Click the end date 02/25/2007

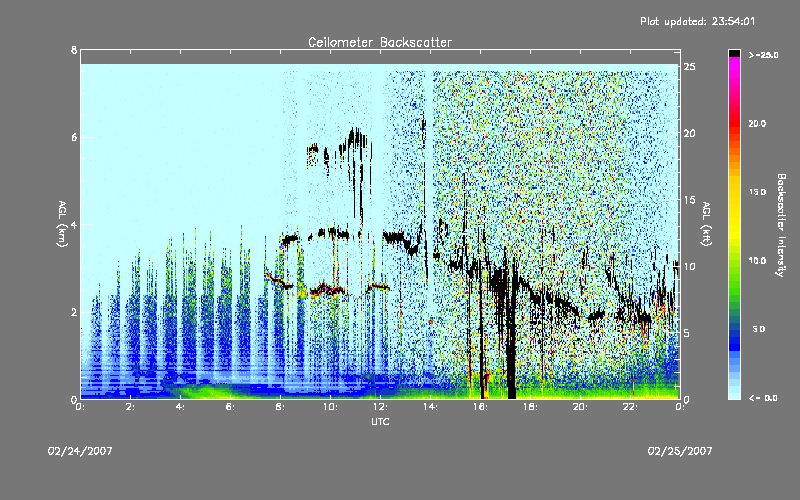pyautogui.click(x=680, y=451)
